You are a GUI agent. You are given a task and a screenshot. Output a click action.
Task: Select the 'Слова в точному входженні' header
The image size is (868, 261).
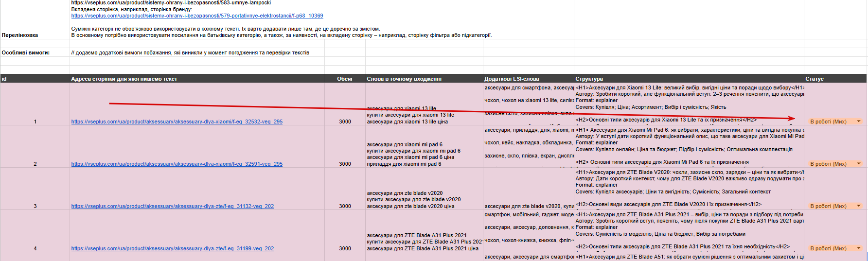coord(424,79)
